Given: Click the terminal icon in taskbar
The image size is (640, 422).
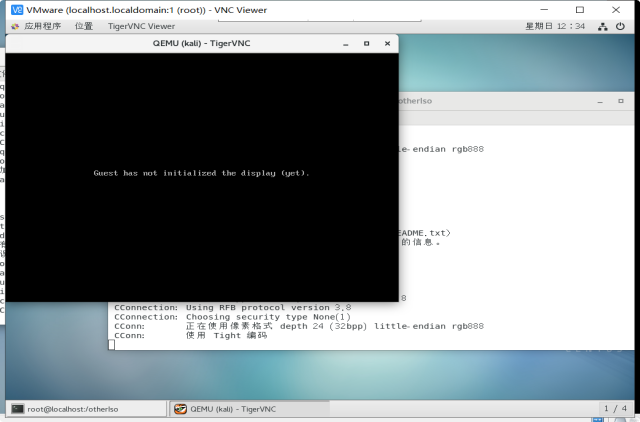Looking at the screenshot, I should [x=18, y=409].
